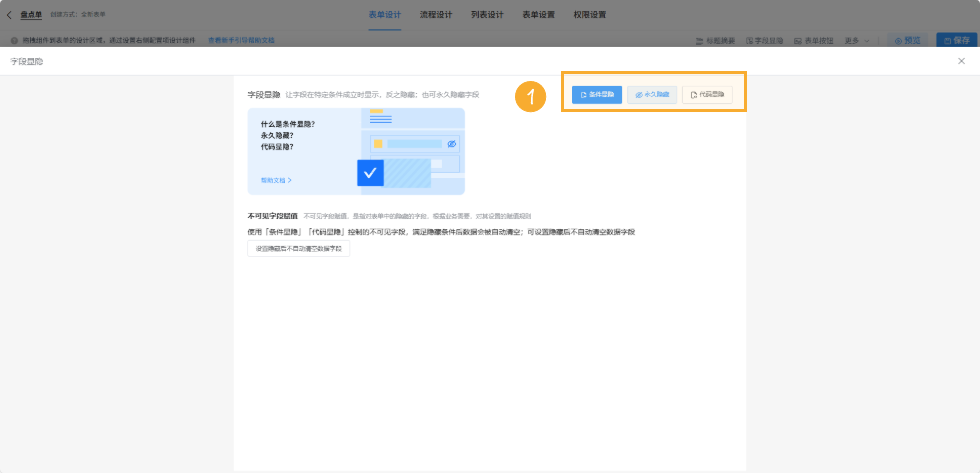Click the help illustration thumbnail
The width and height of the screenshot is (980, 473).
pyautogui.click(x=412, y=151)
